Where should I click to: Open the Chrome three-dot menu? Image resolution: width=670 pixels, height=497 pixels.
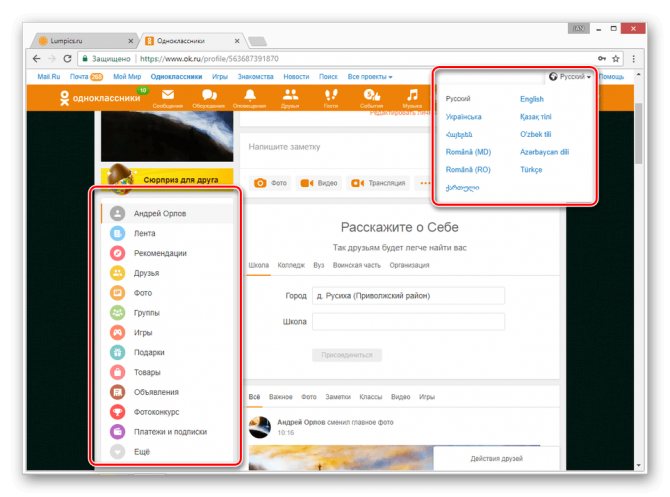point(634,59)
